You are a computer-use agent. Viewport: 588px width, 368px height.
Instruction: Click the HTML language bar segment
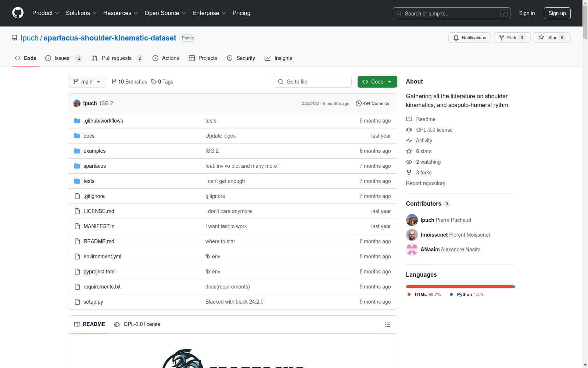point(459,287)
